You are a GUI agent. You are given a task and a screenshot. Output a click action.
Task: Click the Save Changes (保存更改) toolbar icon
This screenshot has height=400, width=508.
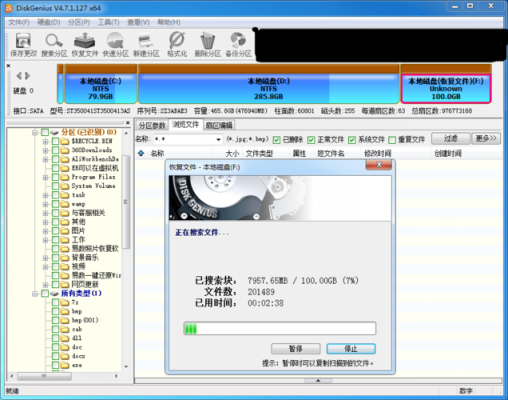(x=23, y=41)
